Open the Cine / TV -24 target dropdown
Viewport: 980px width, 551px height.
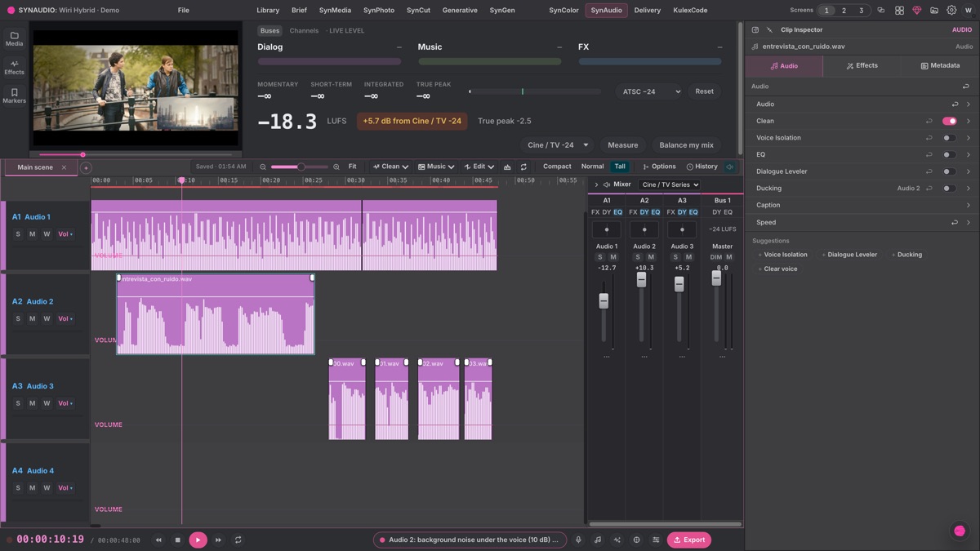[x=558, y=145]
